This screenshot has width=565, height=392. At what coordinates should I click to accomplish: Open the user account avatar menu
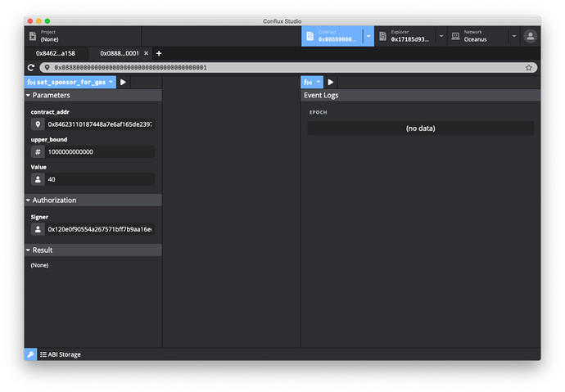(x=531, y=36)
